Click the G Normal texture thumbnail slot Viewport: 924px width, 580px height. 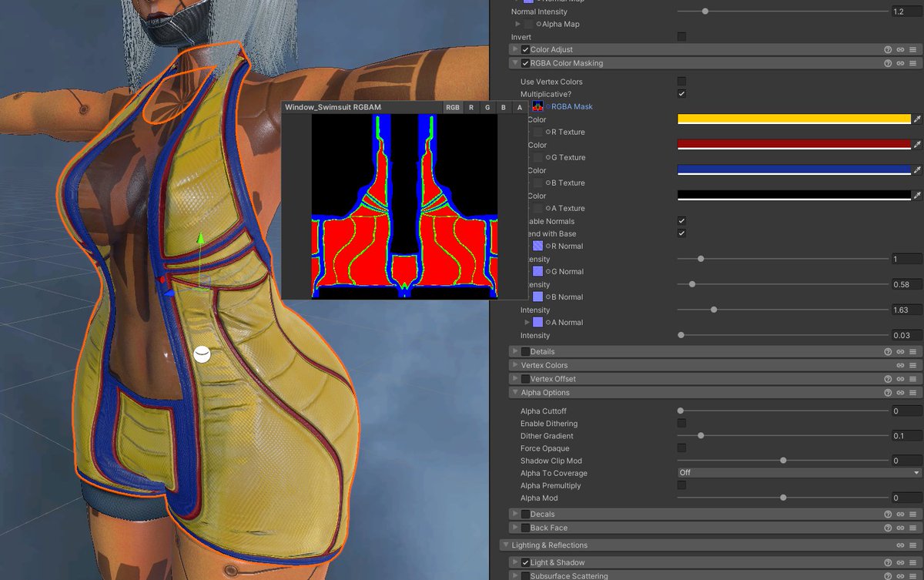point(537,271)
